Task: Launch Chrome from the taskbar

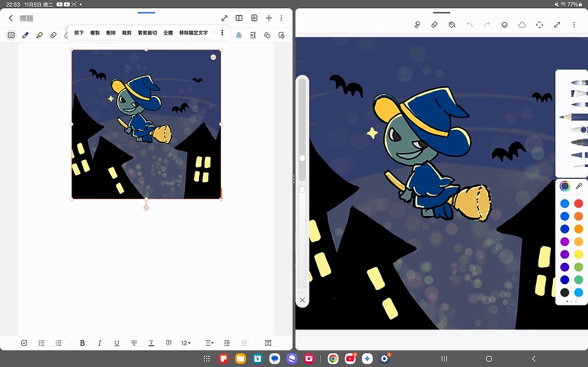Action: pos(333,359)
